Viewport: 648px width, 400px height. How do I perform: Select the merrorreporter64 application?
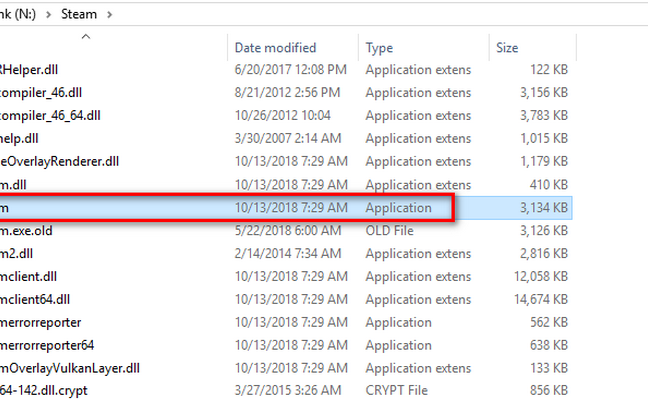coord(47,345)
